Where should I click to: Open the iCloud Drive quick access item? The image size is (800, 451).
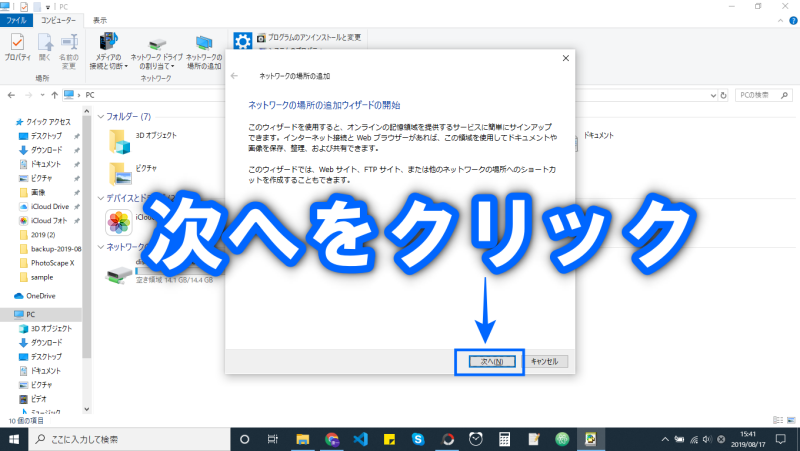[48, 206]
